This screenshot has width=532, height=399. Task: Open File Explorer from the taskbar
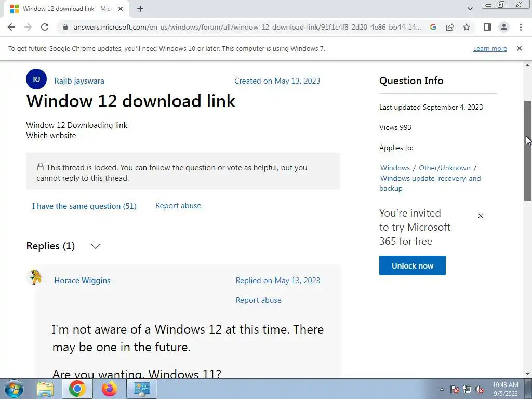tap(45, 389)
